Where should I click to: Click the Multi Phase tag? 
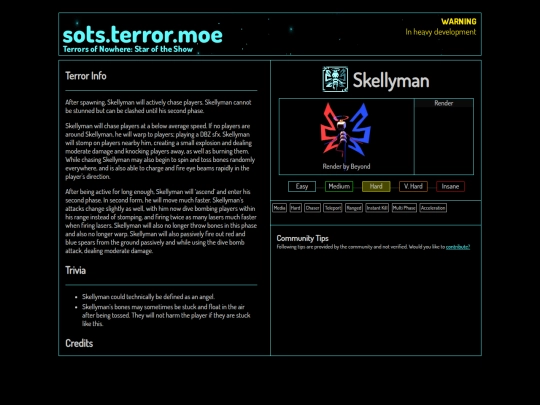404,208
